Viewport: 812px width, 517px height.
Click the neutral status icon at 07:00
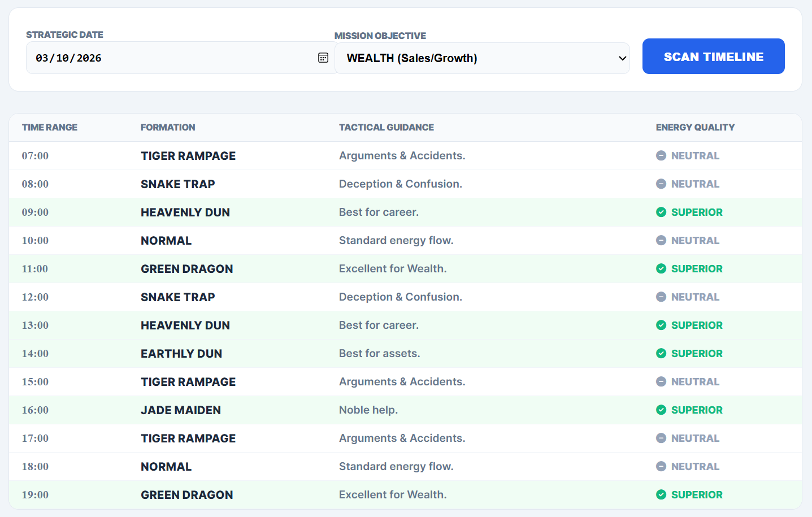(661, 156)
